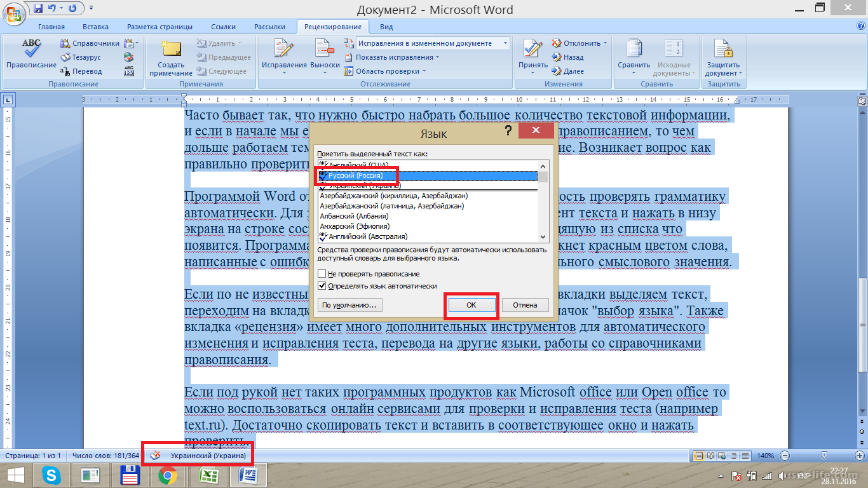The image size is (868, 488).
Task: Zoom out with the minus button
Action: pos(783,456)
